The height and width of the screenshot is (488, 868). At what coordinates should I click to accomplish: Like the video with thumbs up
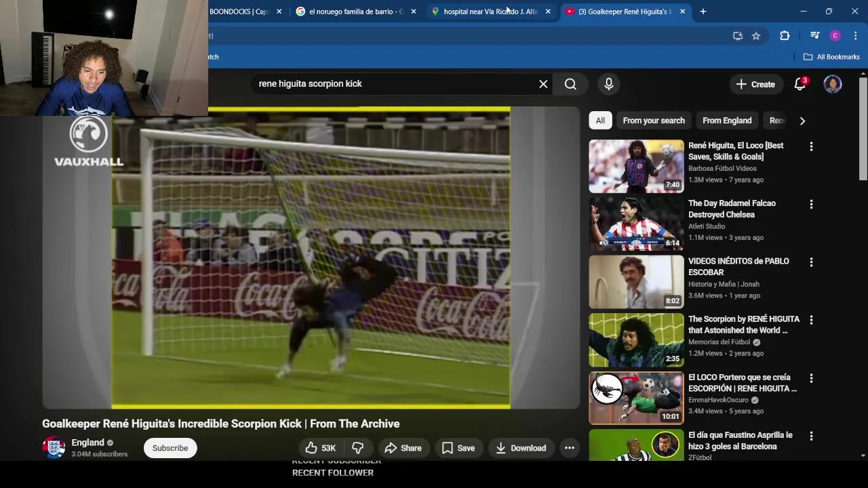click(x=320, y=448)
